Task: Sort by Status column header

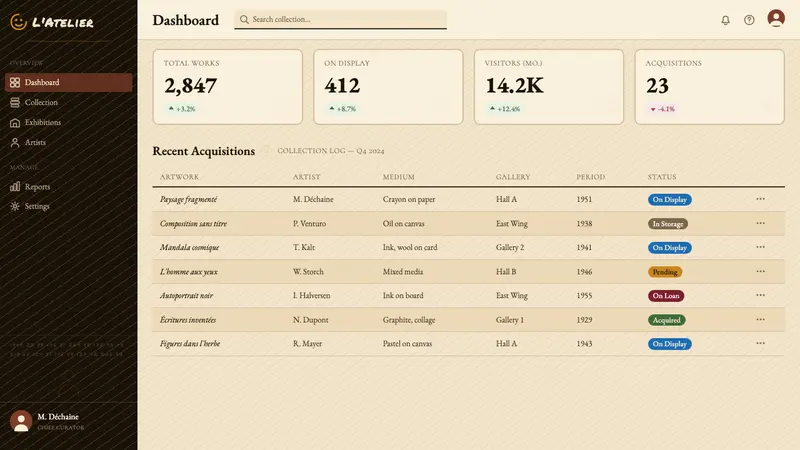Action: [662, 177]
